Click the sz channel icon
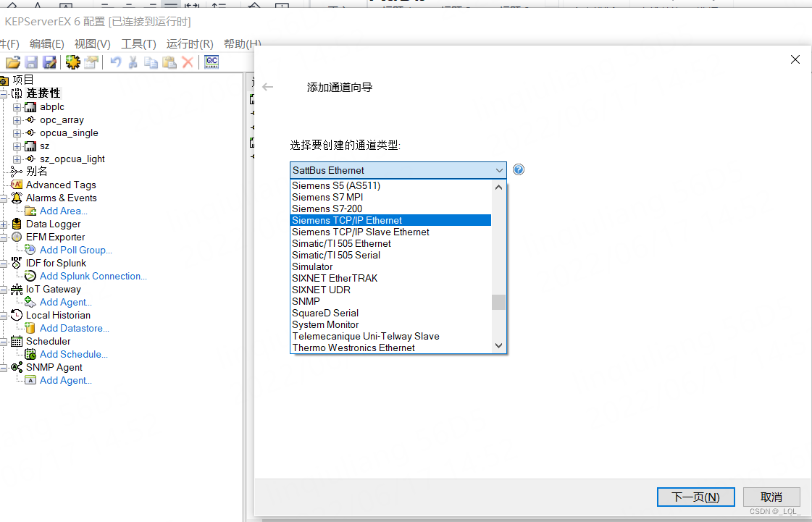 click(x=30, y=146)
